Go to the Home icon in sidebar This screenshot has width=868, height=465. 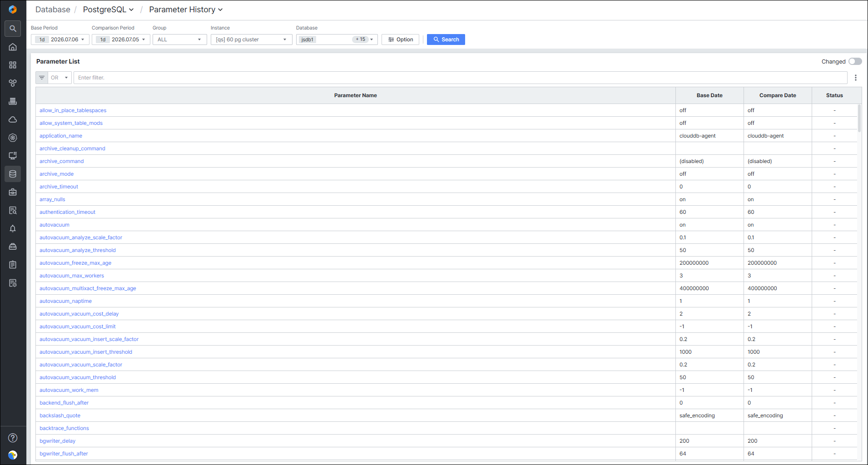(13, 47)
